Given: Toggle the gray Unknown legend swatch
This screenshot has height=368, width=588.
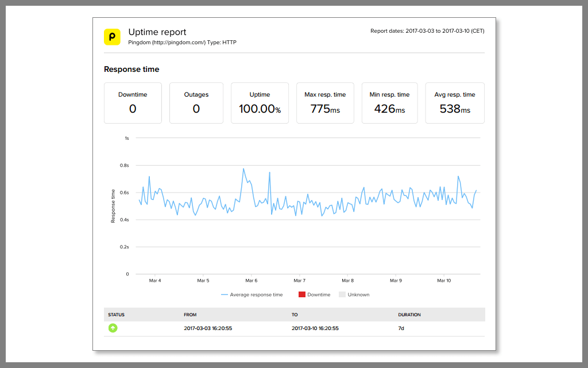Looking at the screenshot, I should click(x=342, y=294).
